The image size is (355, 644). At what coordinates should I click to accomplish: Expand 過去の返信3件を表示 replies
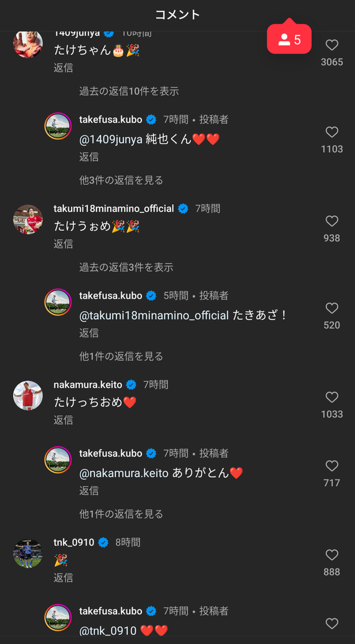(126, 267)
